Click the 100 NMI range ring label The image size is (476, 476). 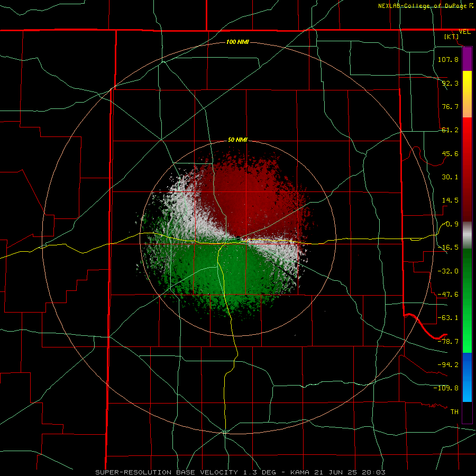click(237, 42)
